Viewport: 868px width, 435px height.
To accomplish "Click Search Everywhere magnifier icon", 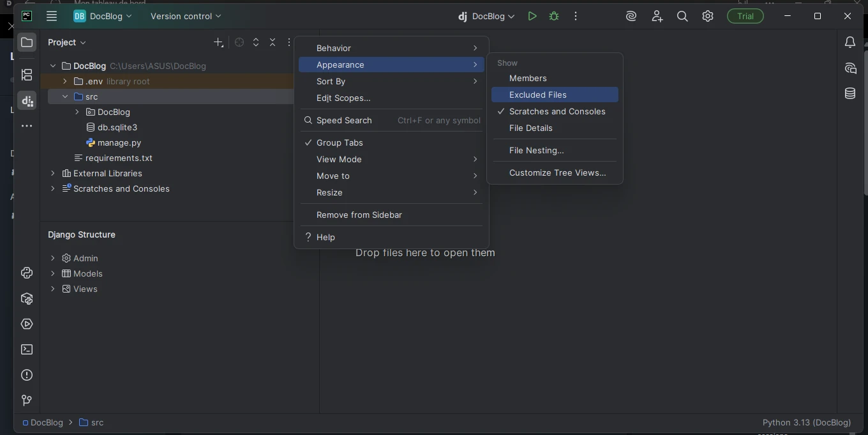I will tap(682, 17).
